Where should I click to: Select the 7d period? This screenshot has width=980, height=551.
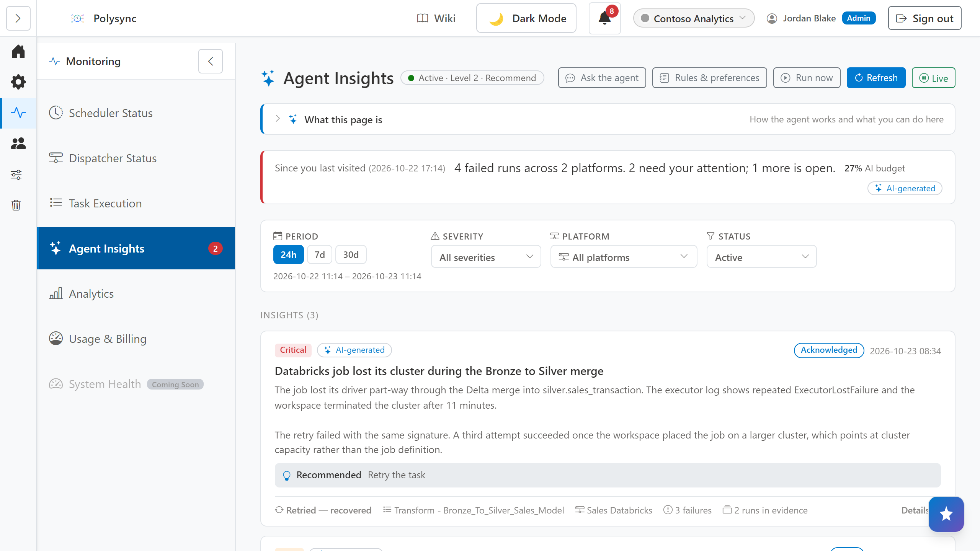point(320,254)
